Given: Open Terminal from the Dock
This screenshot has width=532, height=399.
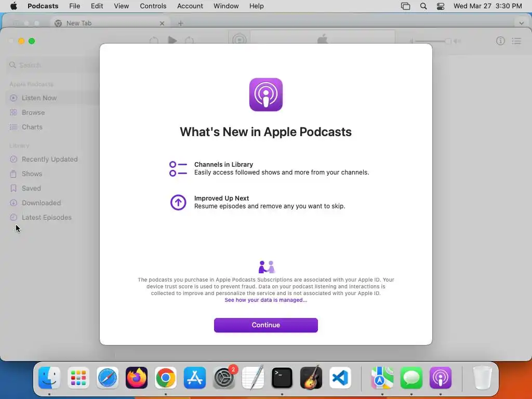Looking at the screenshot, I should click(x=282, y=378).
